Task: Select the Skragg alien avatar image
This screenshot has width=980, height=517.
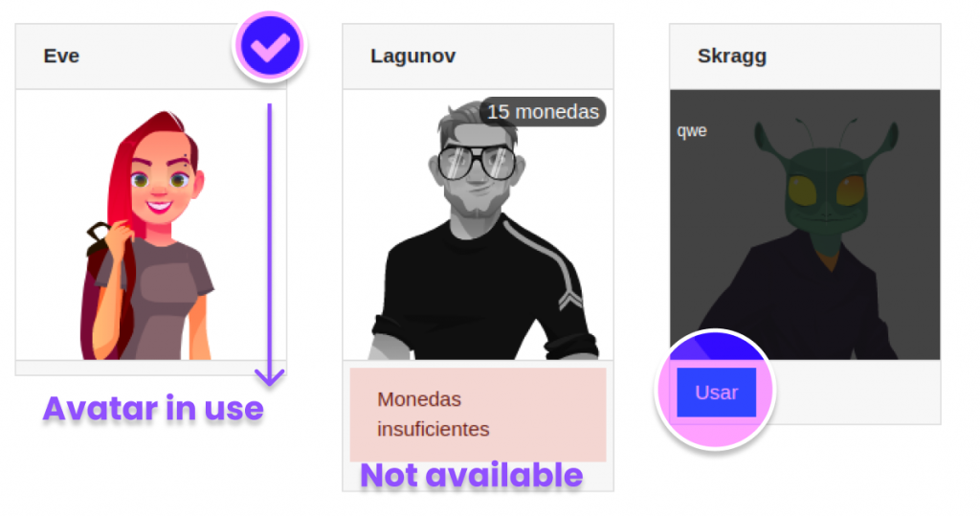Action: (x=805, y=225)
